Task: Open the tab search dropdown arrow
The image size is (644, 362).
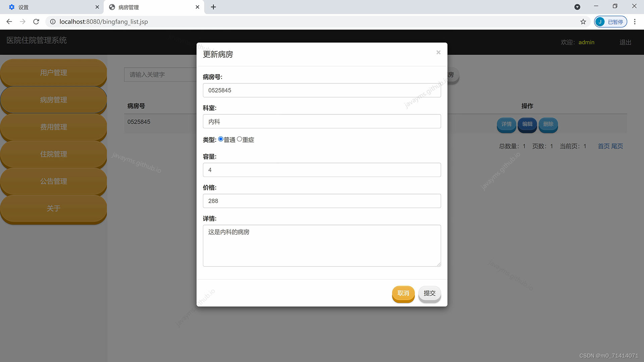Action: (577, 7)
